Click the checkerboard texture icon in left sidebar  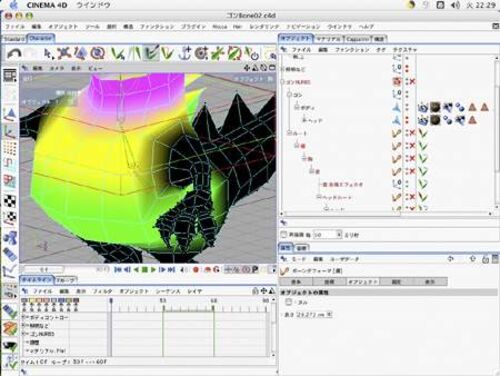coord(10,201)
